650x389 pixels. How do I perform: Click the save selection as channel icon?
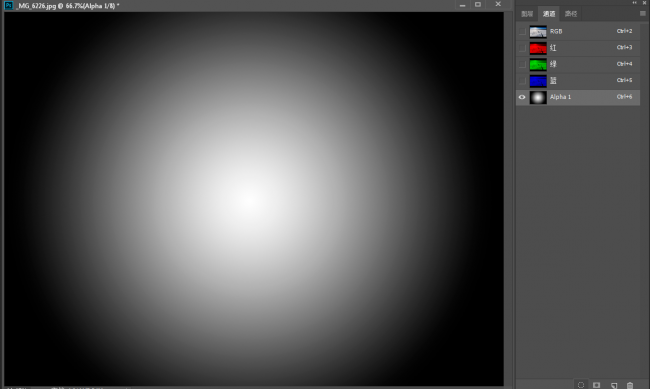pyautogui.click(x=597, y=385)
